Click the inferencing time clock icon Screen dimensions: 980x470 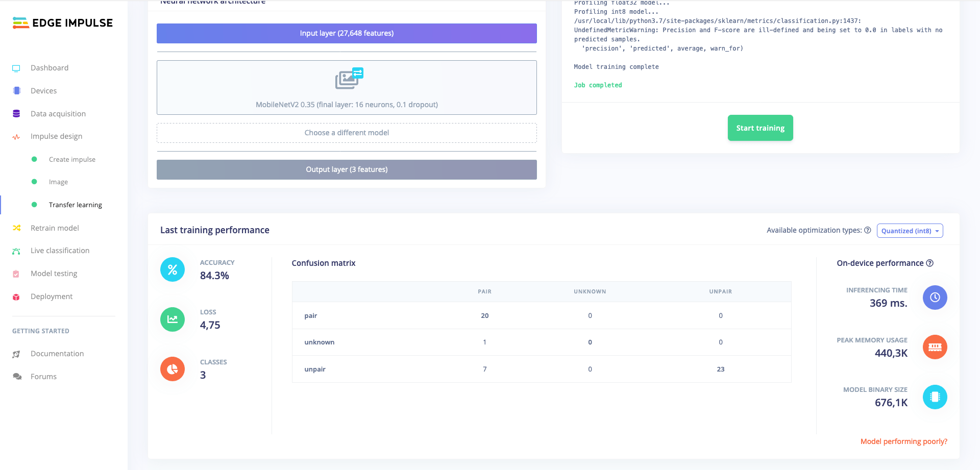coord(935,298)
